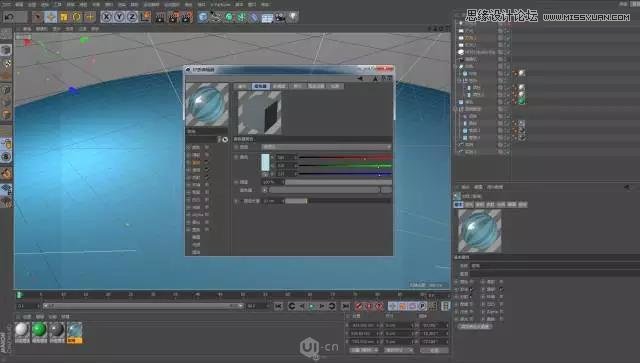Click the R value input field
The width and height of the screenshot is (640, 363).
click(286, 158)
